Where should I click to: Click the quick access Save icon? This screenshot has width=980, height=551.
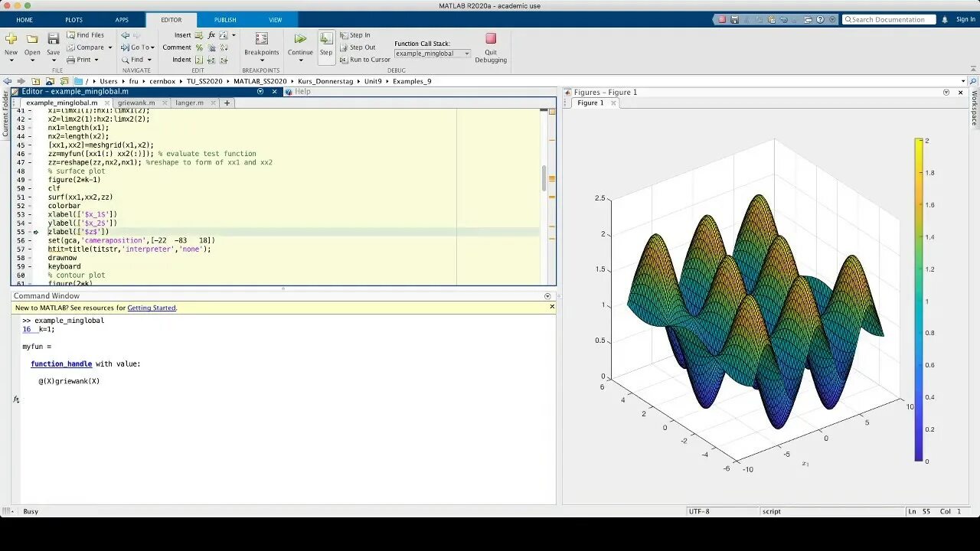point(734,19)
